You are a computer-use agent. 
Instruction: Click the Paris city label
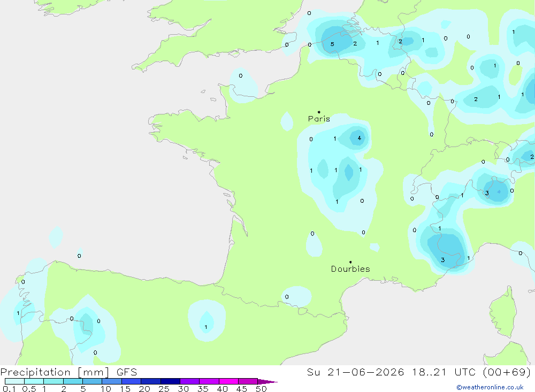coord(319,119)
